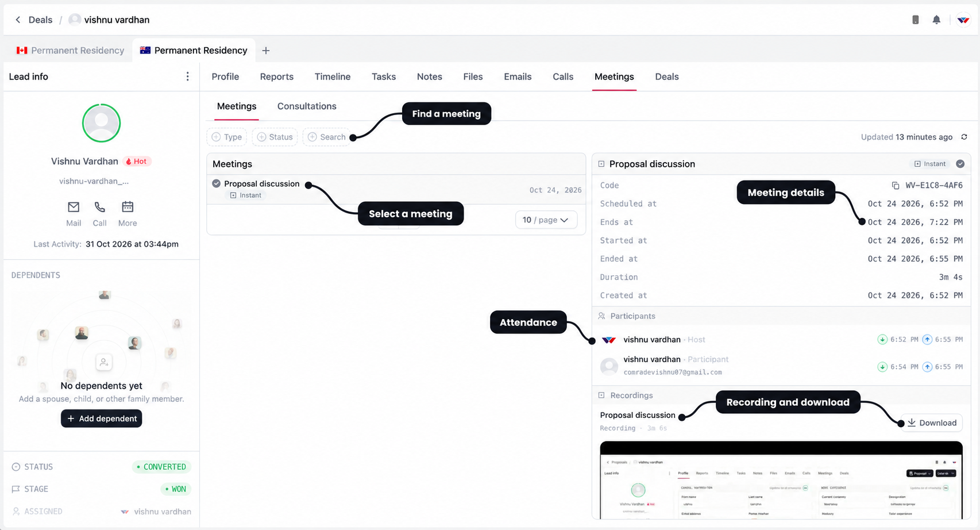Open the WON stage dropdown
Viewport: 980px width, 530px height.
[176, 489]
